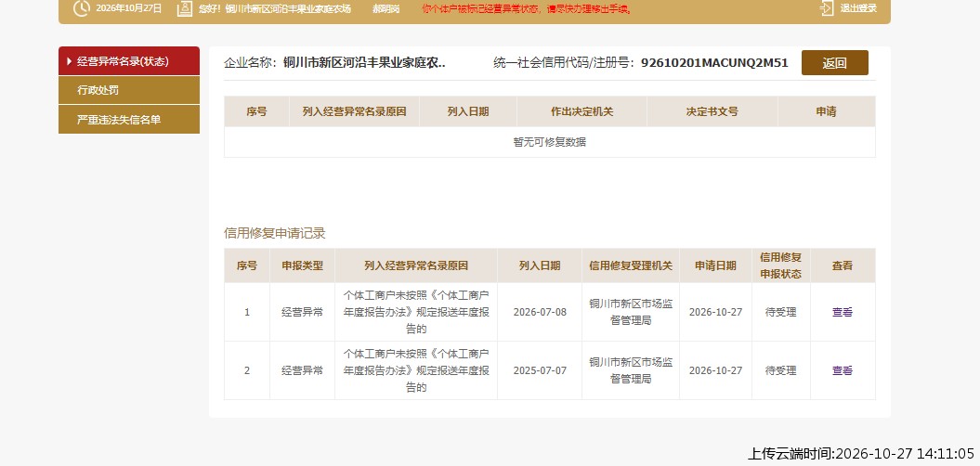Image resolution: width=980 pixels, height=466 pixels.
Task: Click the 作出决定机关 column header
Action: point(581,111)
